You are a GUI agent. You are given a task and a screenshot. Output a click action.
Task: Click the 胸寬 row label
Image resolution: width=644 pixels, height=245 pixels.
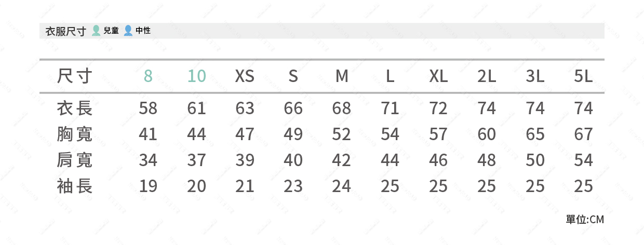75,134
